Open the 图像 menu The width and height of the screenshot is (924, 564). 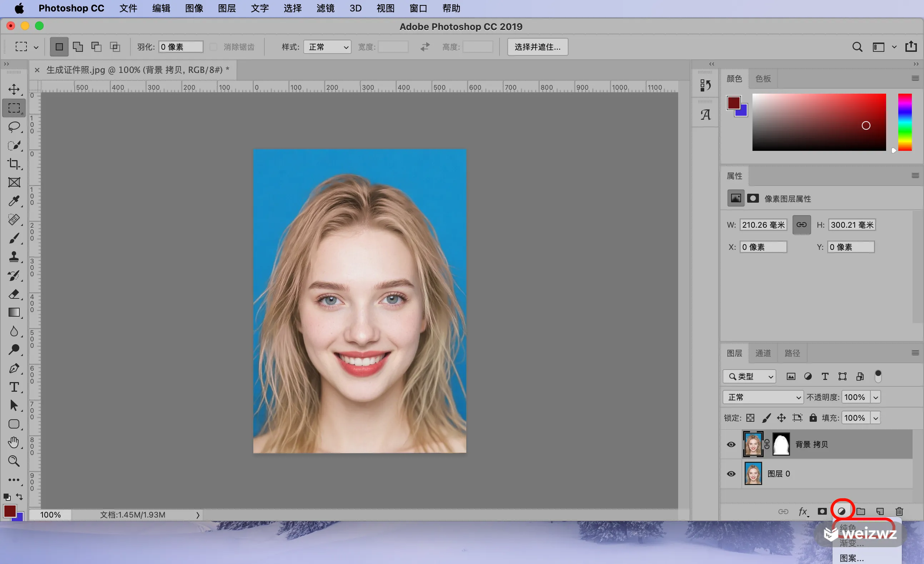coord(194,8)
